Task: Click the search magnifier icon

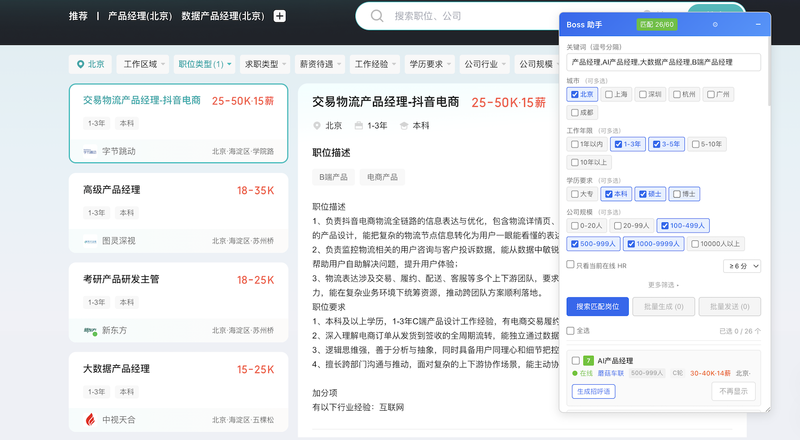Action: click(377, 16)
